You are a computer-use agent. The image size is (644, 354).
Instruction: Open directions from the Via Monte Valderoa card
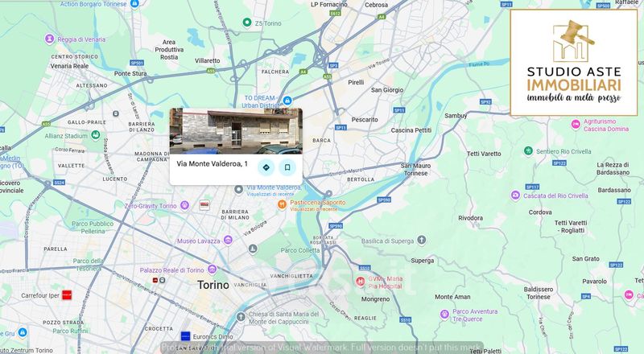click(x=266, y=167)
